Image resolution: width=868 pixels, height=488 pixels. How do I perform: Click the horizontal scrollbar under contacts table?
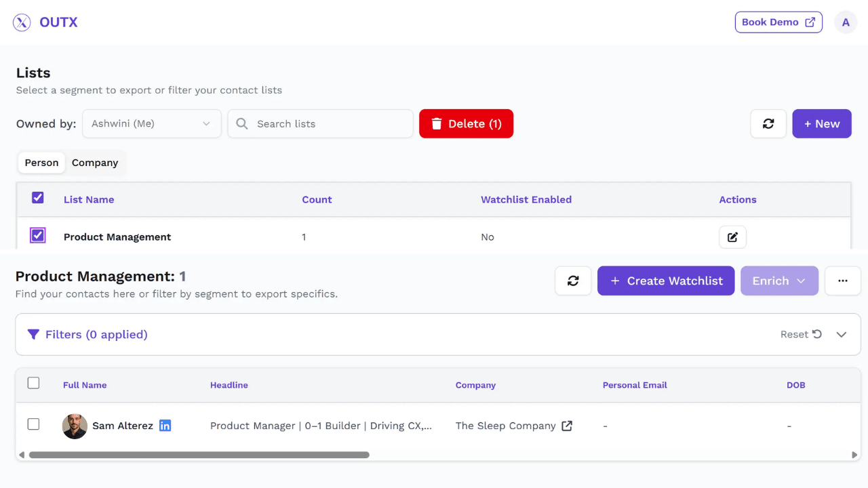coord(199,455)
